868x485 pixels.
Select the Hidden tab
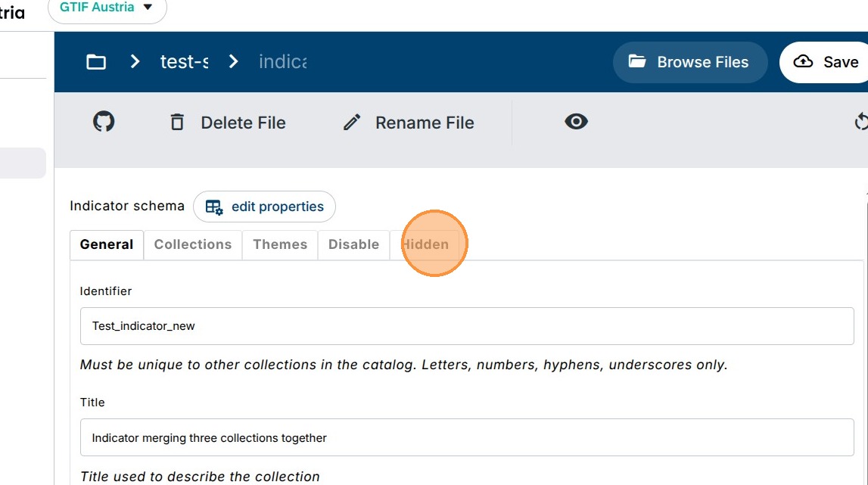[x=425, y=244]
